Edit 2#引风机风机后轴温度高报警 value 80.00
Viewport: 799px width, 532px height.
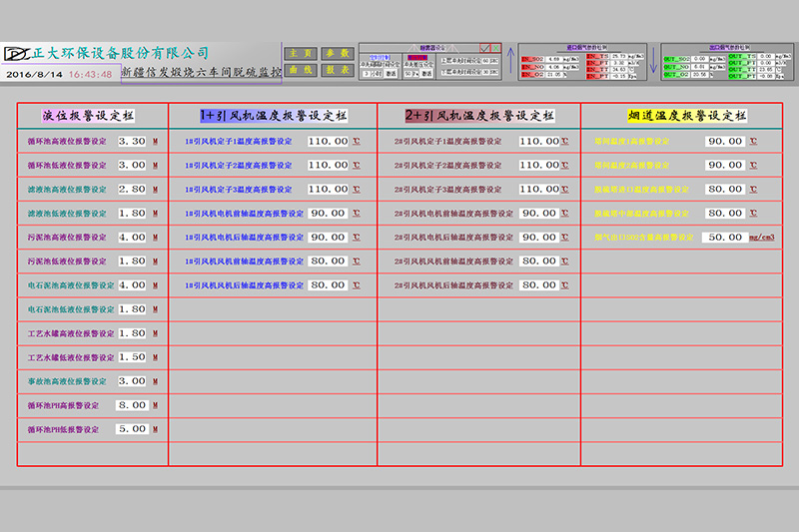click(x=539, y=285)
